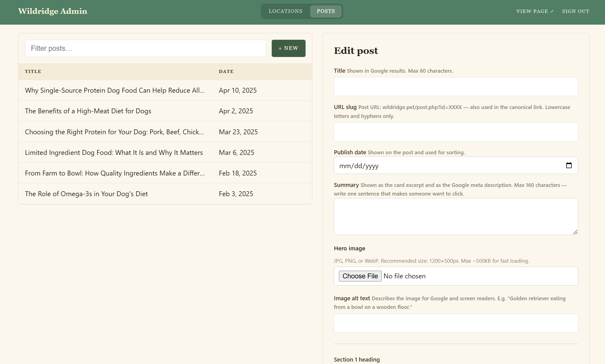Click the Wildridge Admin logo title

point(53,11)
